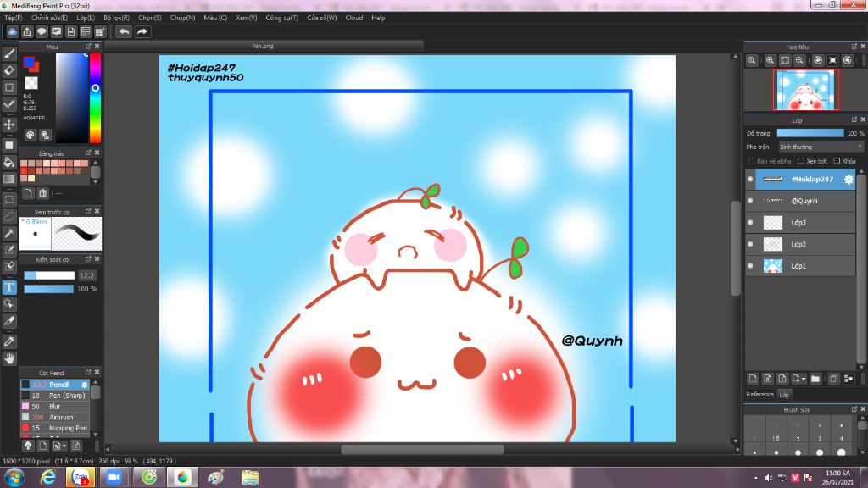Select the Lớp2 layer row

[800, 244]
